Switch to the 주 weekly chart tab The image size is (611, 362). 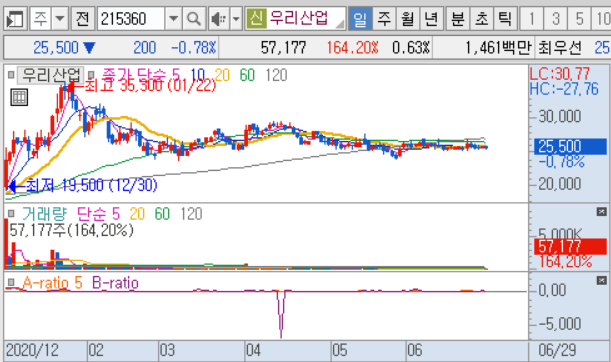[384, 18]
